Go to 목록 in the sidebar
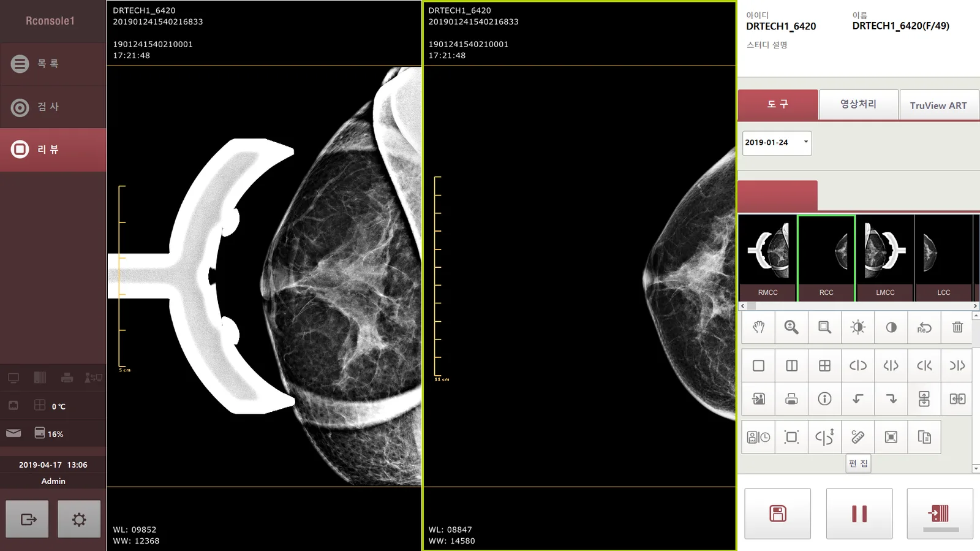Screen dimensions: 980x551 point(53,64)
